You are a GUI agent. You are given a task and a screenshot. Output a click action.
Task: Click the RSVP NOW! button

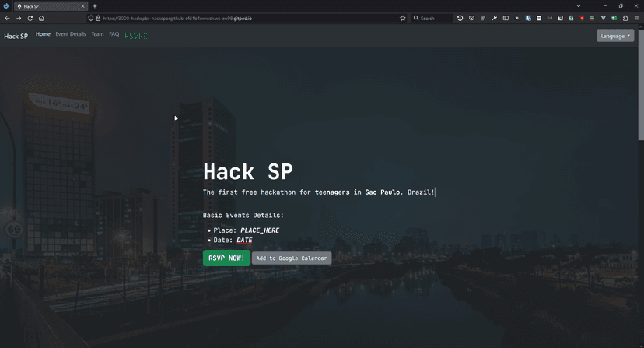click(x=226, y=258)
